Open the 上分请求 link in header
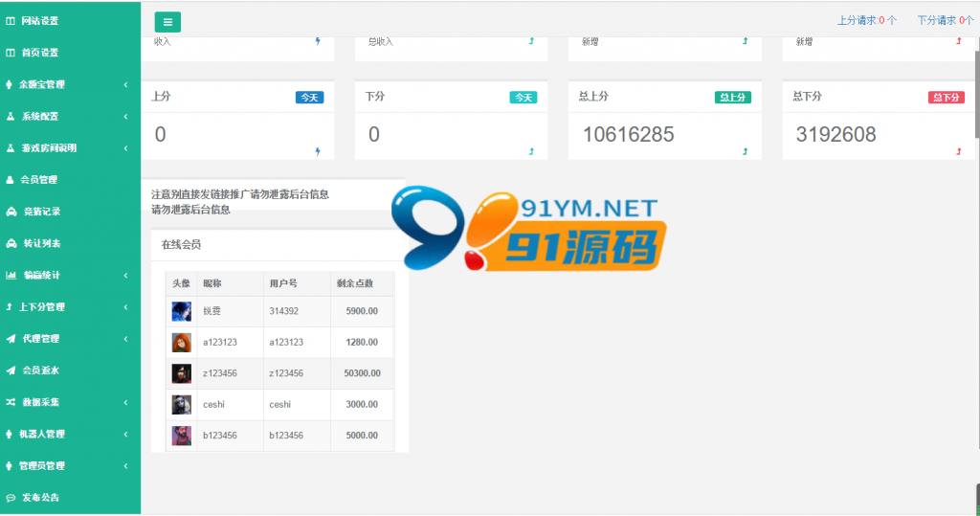This screenshot has width=980, height=516. pyautogui.click(x=867, y=21)
